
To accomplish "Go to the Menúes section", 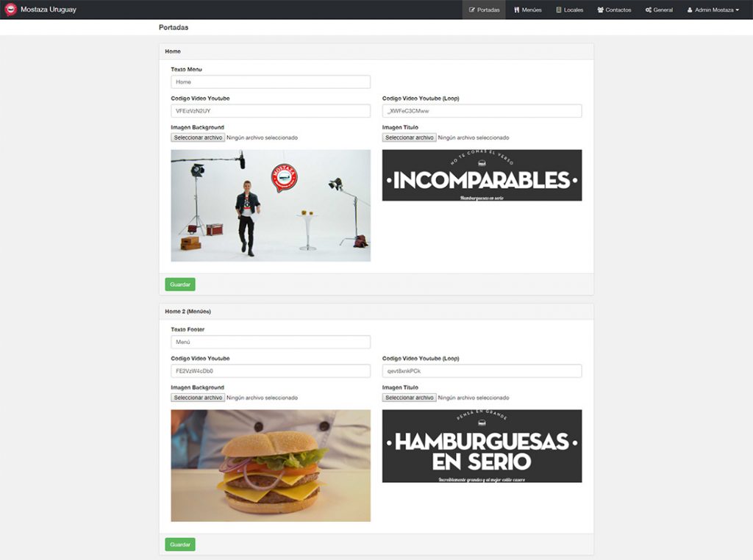I will tap(528, 10).
